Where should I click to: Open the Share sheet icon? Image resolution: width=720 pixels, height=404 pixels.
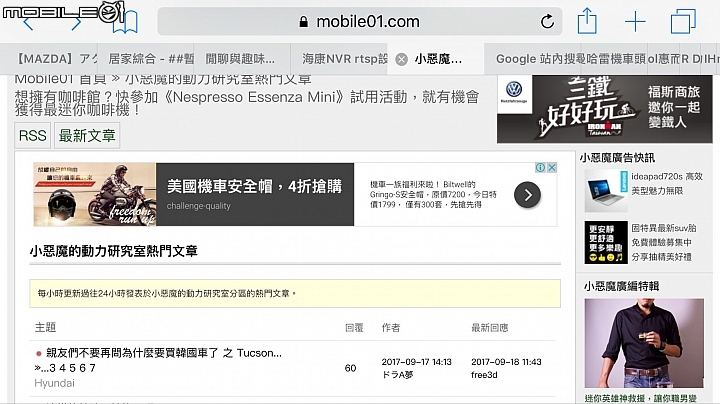click(x=587, y=21)
